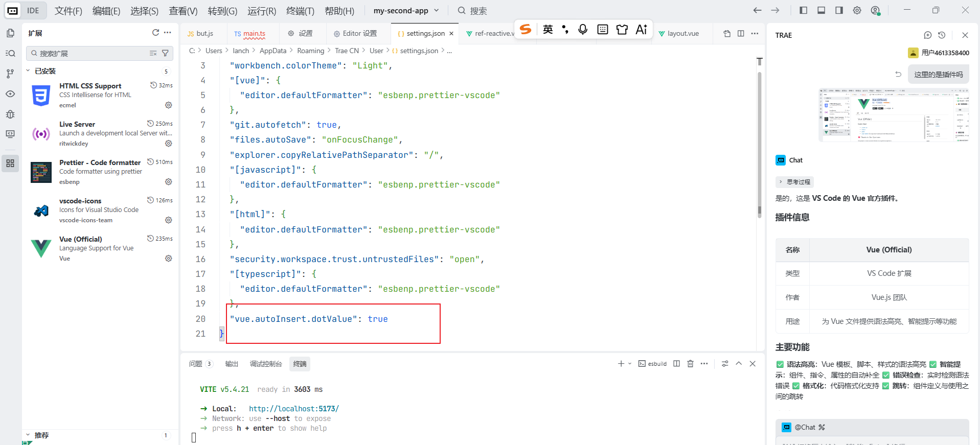Select the Vue (Official) extension entry
Viewport: 980px width, 445px height.
click(100, 248)
